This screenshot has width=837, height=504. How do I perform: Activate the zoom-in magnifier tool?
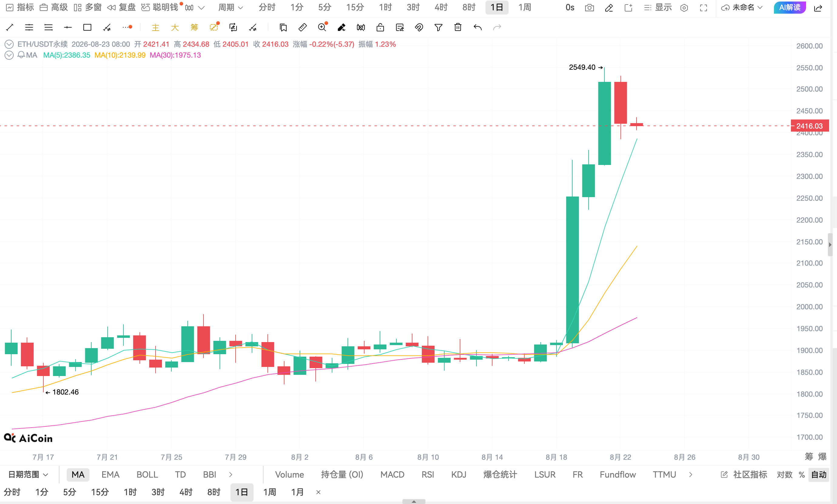pyautogui.click(x=322, y=28)
